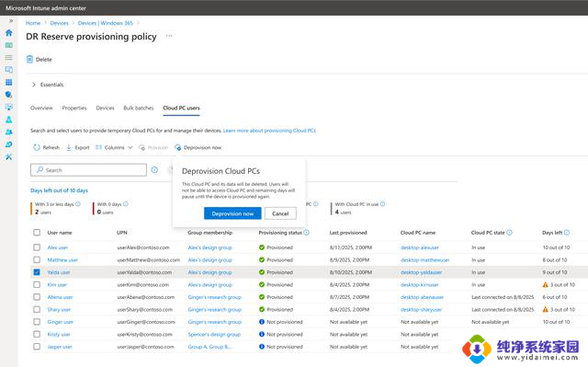
Task: Uncheck the Yalda user row checkbox
Action: click(37, 272)
